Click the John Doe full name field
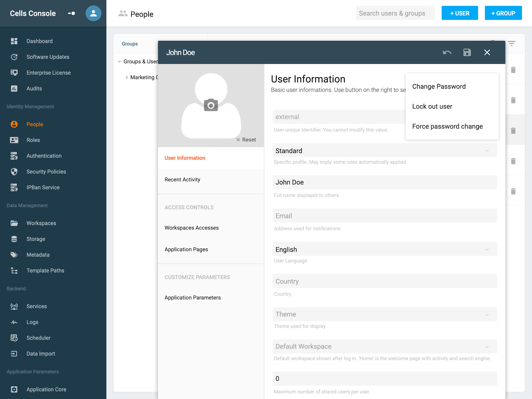 (x=385, y=182)
